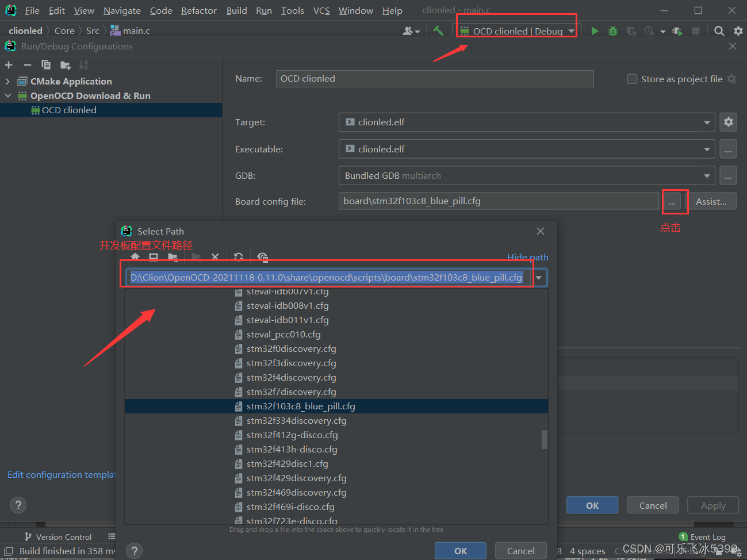This screenshot has width=747, height=560.
Task: Click Hide path link
Action: pos(528,257)
